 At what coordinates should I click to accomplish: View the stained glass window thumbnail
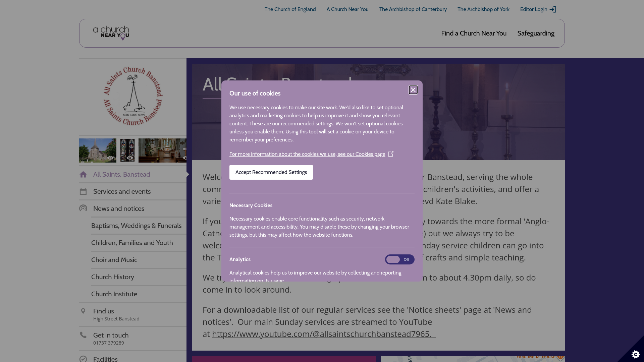coord(127,150)
